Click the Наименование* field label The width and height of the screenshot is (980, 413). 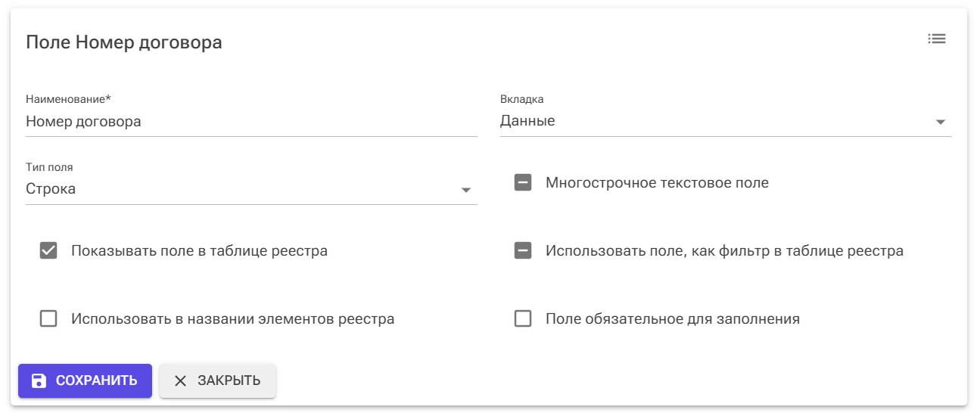pos(68,99)
